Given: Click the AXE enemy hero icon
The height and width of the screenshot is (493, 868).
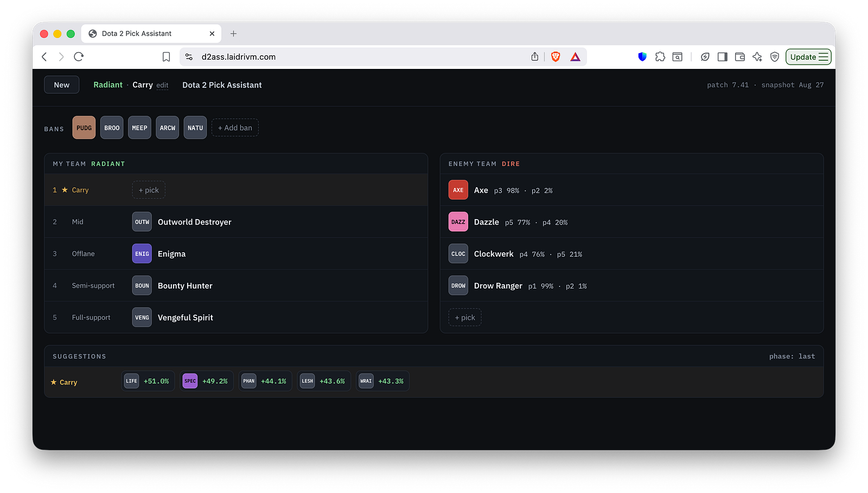Looking at the screenshot, I should tap(458, 190).
